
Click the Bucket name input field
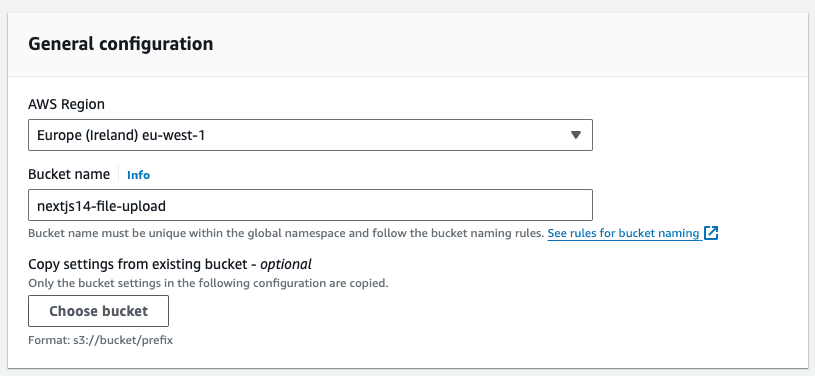(x=310, y=205)
